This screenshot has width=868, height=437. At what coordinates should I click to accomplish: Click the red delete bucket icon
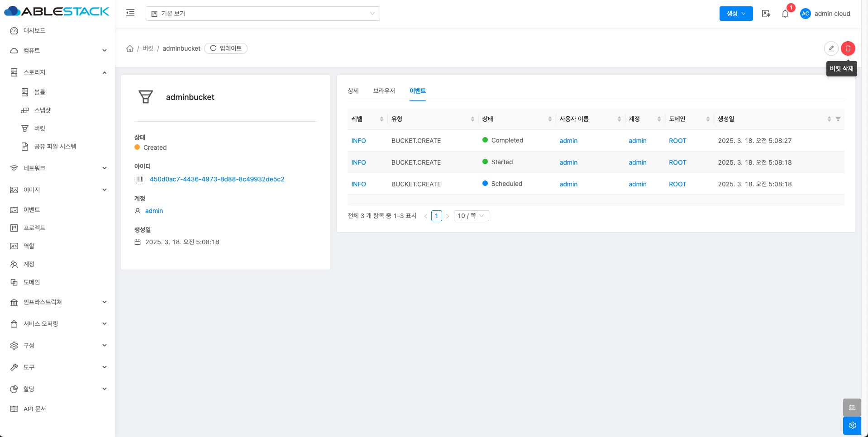pos(848,48)
